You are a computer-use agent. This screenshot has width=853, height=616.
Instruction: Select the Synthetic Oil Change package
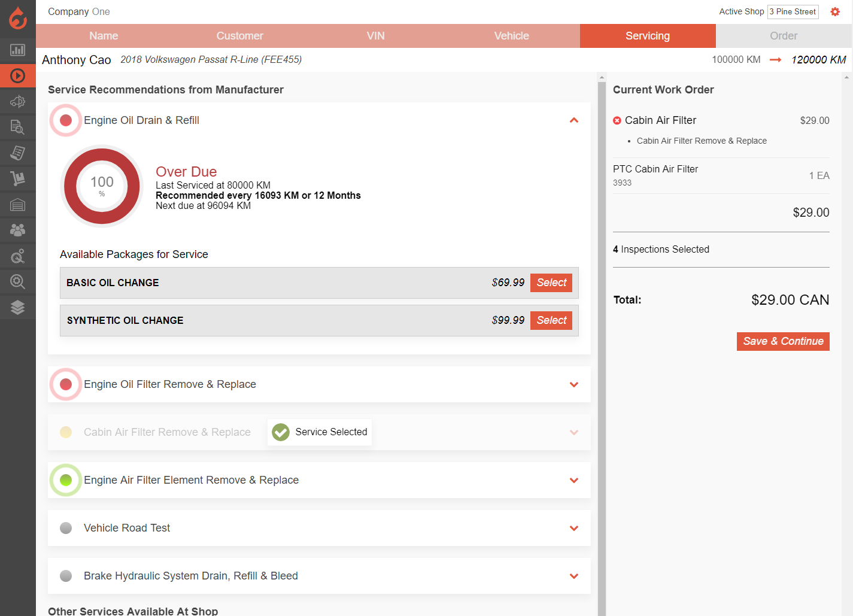tap(551, 320)
